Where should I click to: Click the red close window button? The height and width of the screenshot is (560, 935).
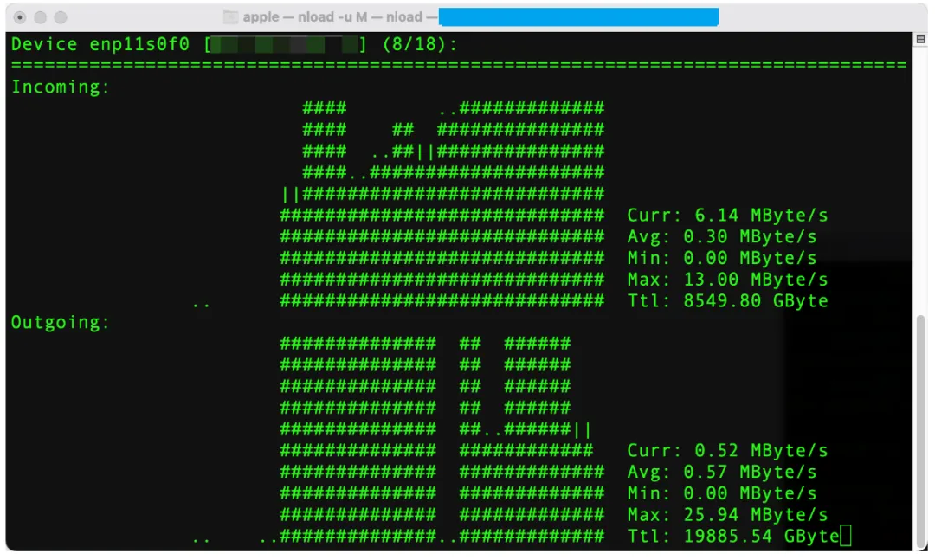[20, 17]
